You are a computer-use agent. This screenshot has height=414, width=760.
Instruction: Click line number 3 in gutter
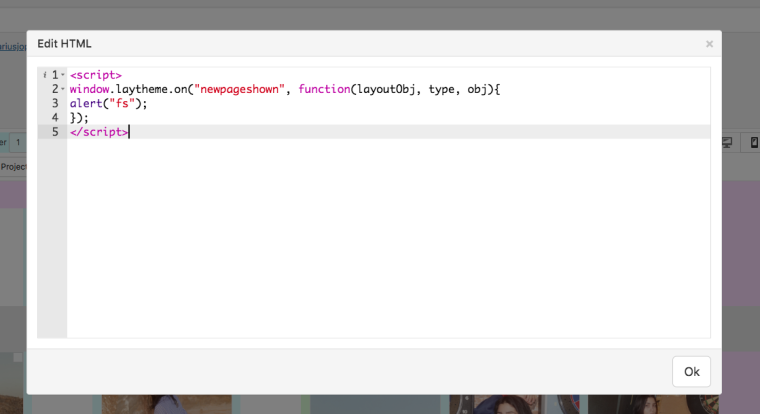(55, 103)
